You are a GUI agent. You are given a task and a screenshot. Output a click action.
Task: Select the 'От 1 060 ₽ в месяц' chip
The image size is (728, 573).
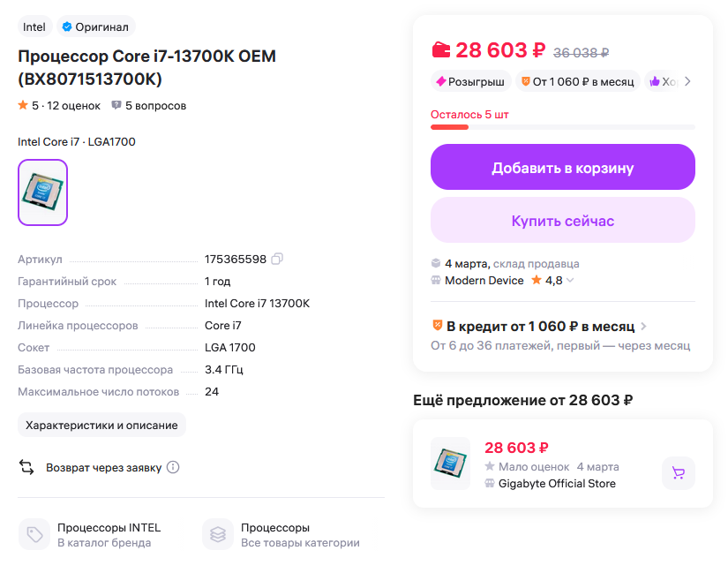(x=577, y=81)
